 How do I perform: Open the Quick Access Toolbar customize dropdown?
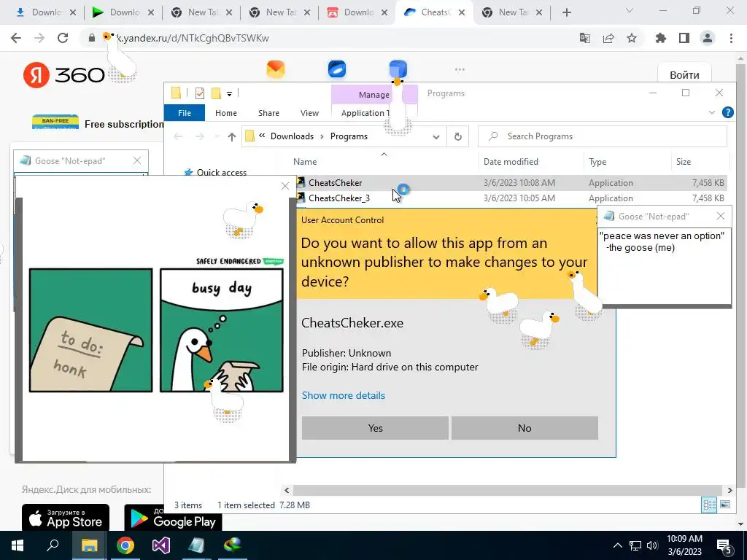point(229,93)
